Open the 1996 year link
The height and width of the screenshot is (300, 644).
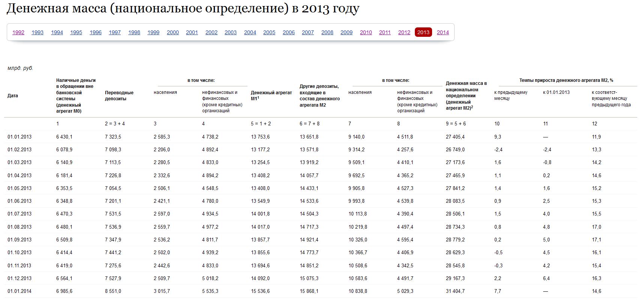(x=96, y=32)
